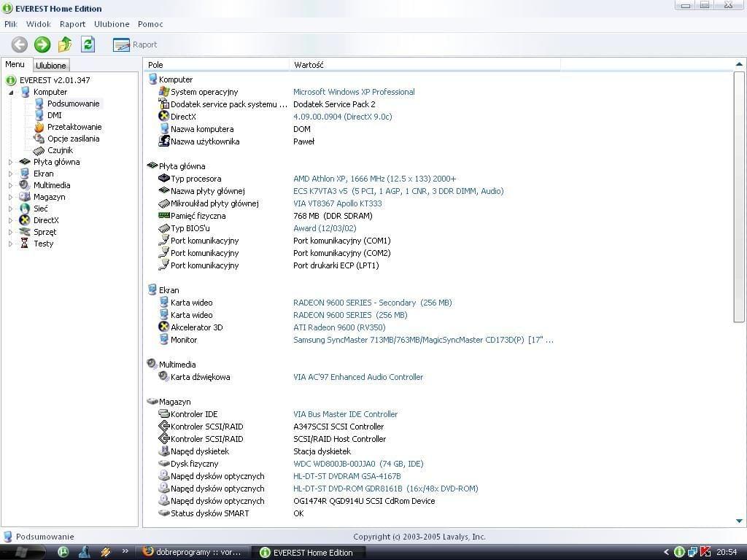Click the scroll down arrow of the list

pyautogui.click(x=739, y=521)
